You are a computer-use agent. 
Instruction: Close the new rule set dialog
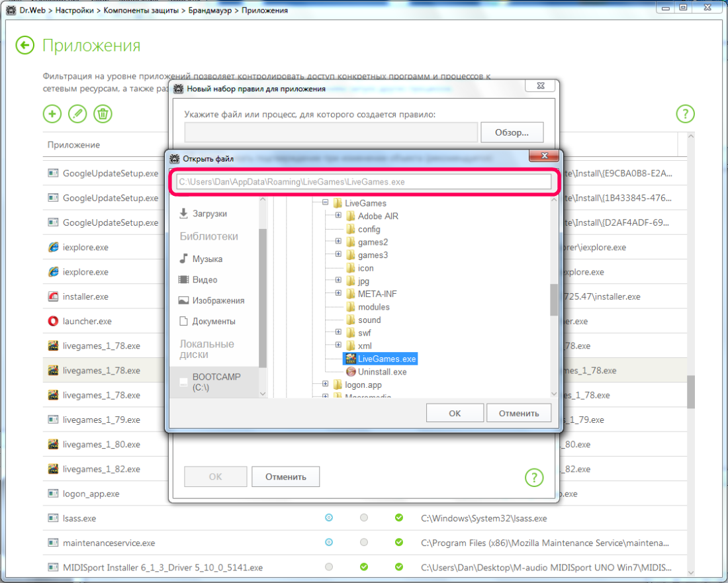pyautogui.click(x=541, y=85)
